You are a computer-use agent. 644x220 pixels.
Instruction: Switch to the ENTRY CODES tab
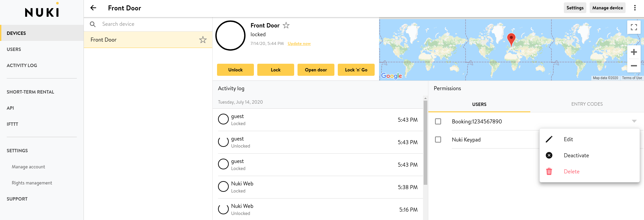(x=587, y=104)
